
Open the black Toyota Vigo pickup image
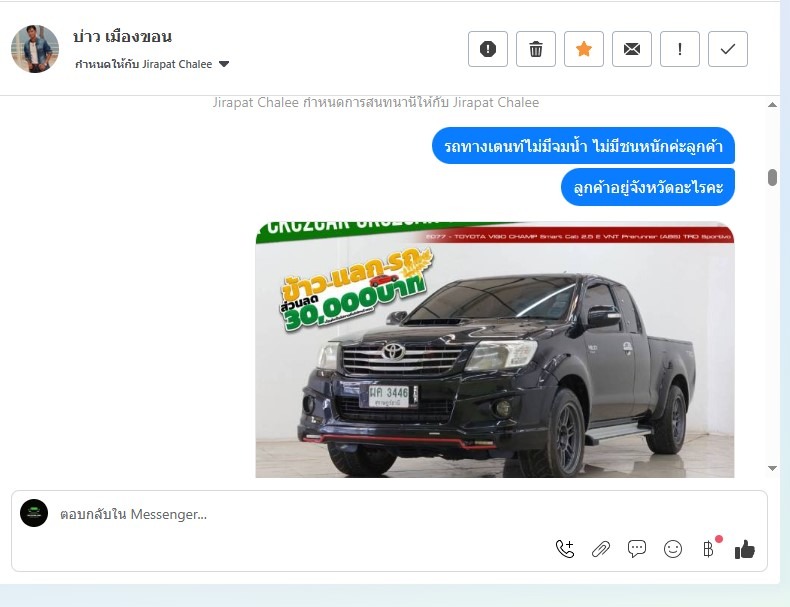(495, 349)
